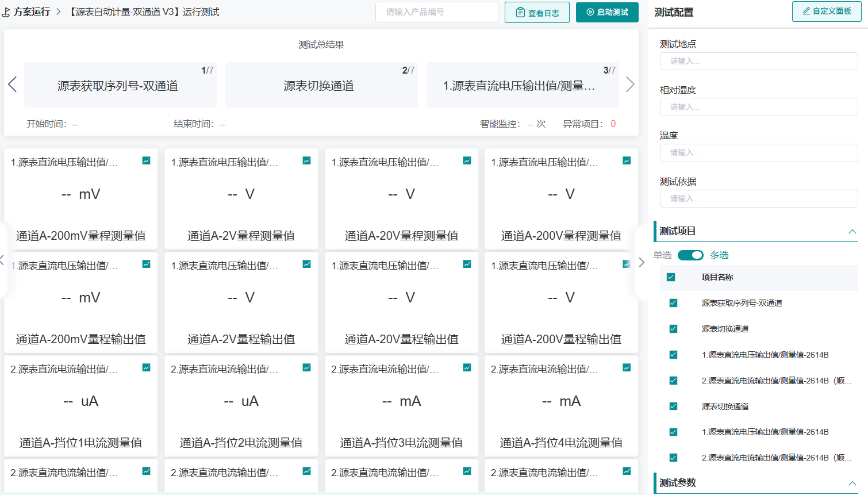The height and width of the screenshot is (495, 868).
Task: Click the 测试总结果 heading
Action: pyautogui.click(x=321, y=45)
